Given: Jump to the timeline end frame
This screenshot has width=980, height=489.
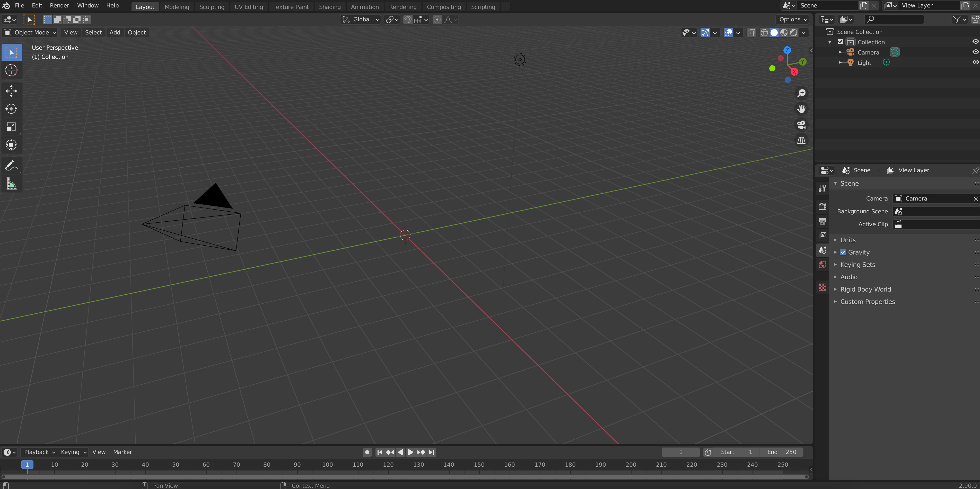Looking at the screenshot, I should coord(431,452).
